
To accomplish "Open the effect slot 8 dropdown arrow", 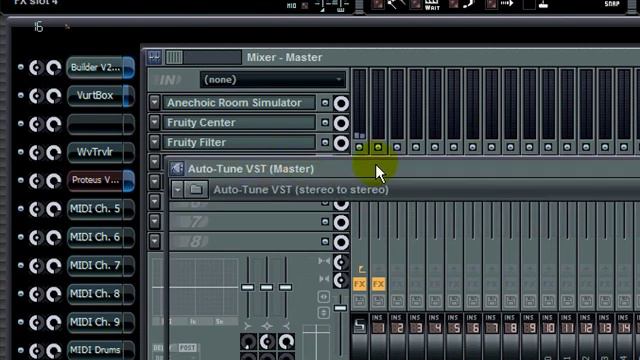I will [x=154, y=241].
